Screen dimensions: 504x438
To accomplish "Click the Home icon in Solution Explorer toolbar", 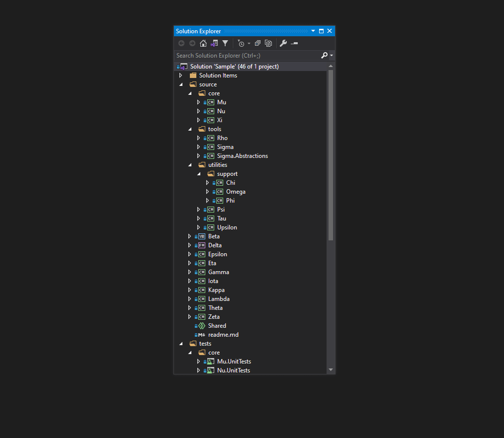I will (x=203, y=43).
